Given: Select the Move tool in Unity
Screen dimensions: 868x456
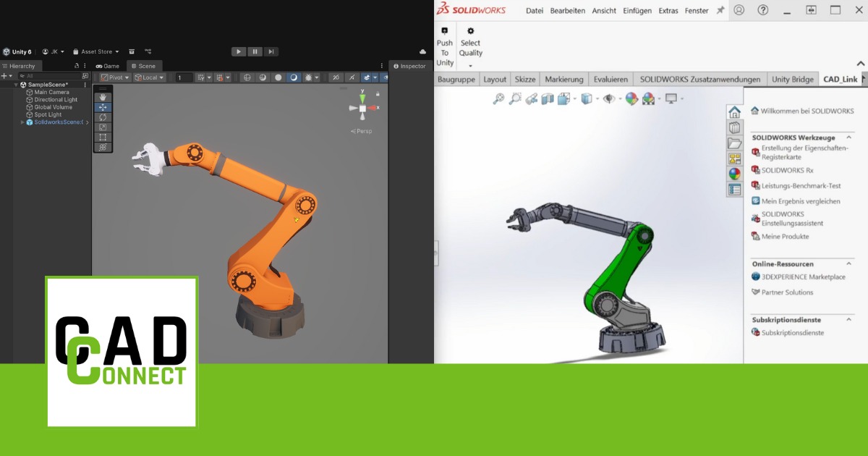Looking at the screenshot, I should point(103,107).
